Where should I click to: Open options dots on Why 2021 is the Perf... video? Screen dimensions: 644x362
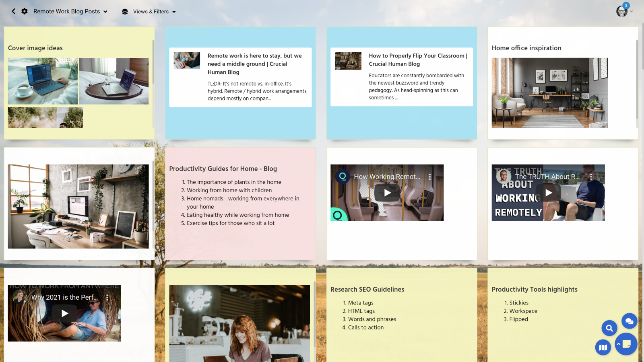click(107, 297)
